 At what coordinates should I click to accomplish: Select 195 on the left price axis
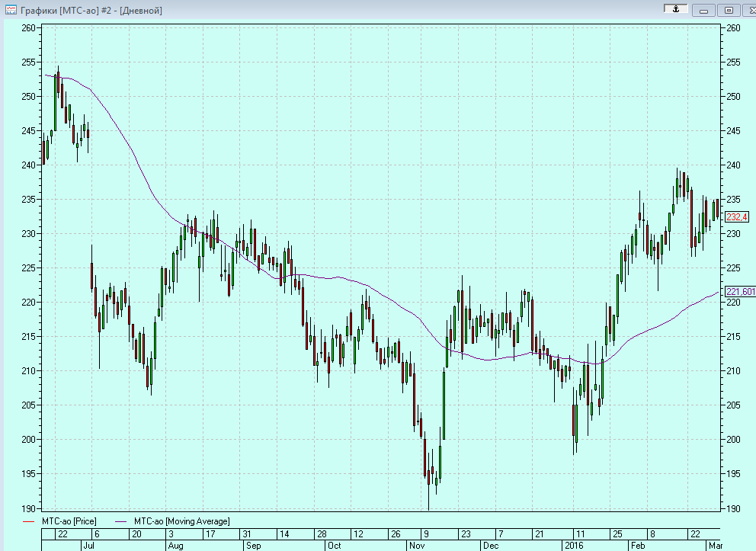coord(28,474)
